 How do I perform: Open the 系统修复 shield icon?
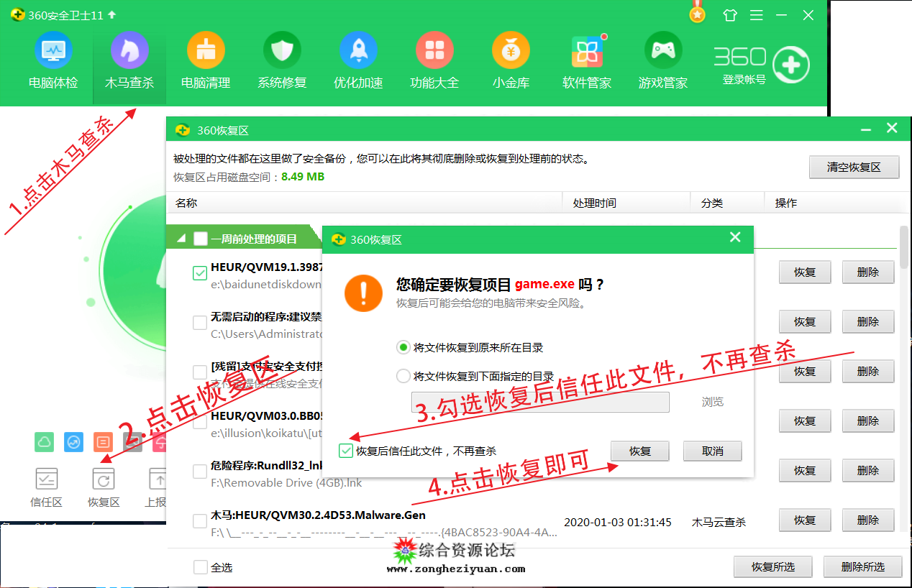coord(282,50)
